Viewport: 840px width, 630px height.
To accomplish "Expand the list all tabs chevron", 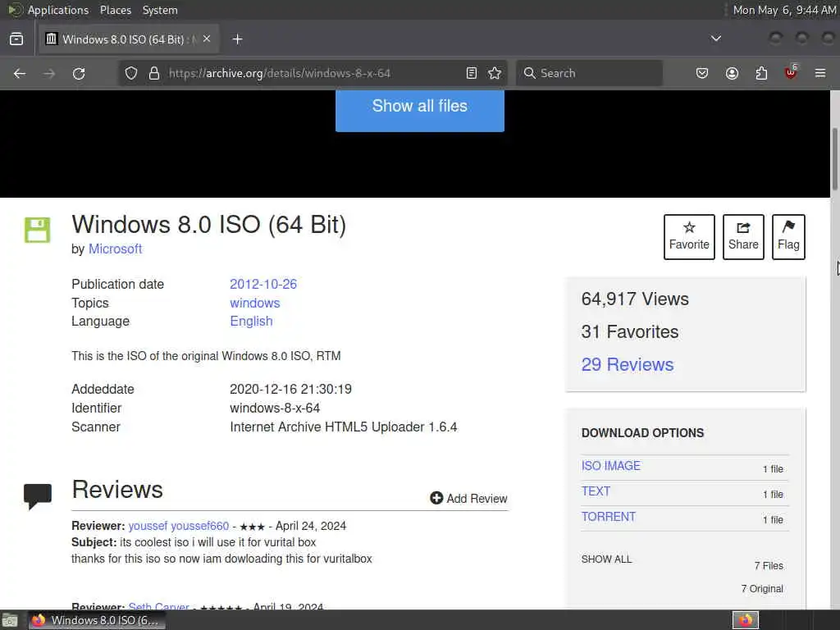I will click(715, 39).
